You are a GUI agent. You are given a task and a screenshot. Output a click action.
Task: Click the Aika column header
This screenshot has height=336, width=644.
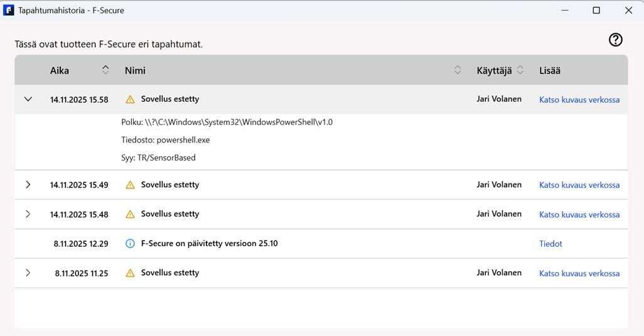click(x=60, y=70)
